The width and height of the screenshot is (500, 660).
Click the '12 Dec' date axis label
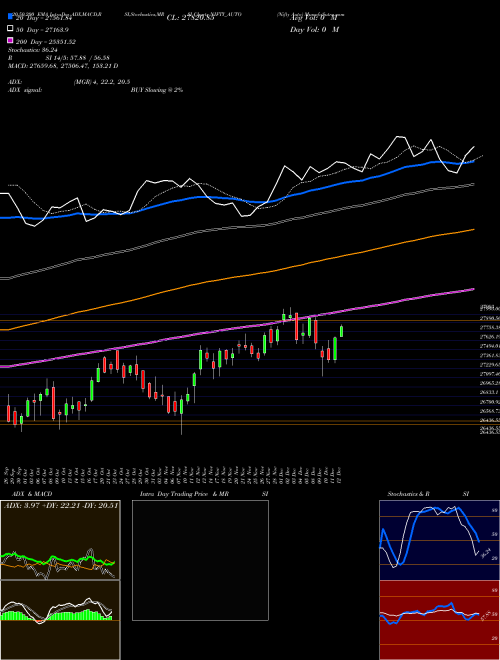pos(338,473)
